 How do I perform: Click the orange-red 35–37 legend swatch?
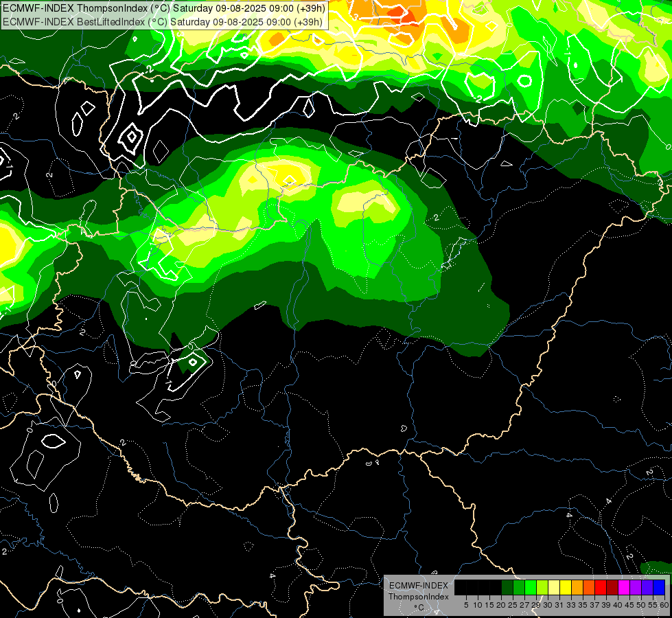click(x=589, y=587)
